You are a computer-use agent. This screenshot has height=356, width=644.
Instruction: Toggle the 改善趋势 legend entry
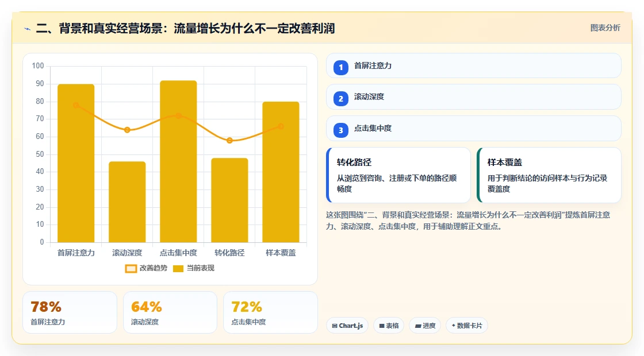146,268
